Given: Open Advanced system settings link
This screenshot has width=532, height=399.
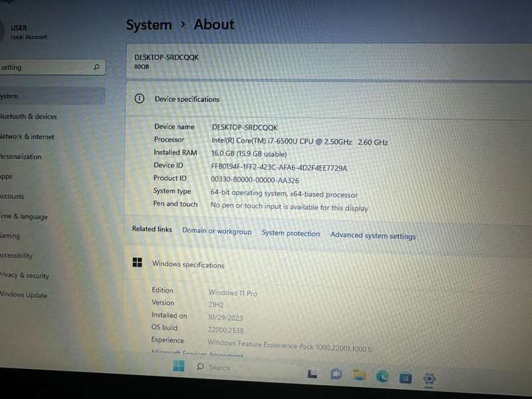Looking at the screenshot, I should (x=373, y=235).
